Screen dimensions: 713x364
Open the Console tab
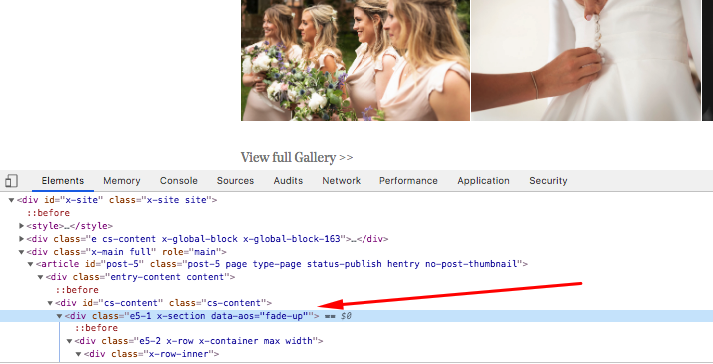(x=178, y=181)
